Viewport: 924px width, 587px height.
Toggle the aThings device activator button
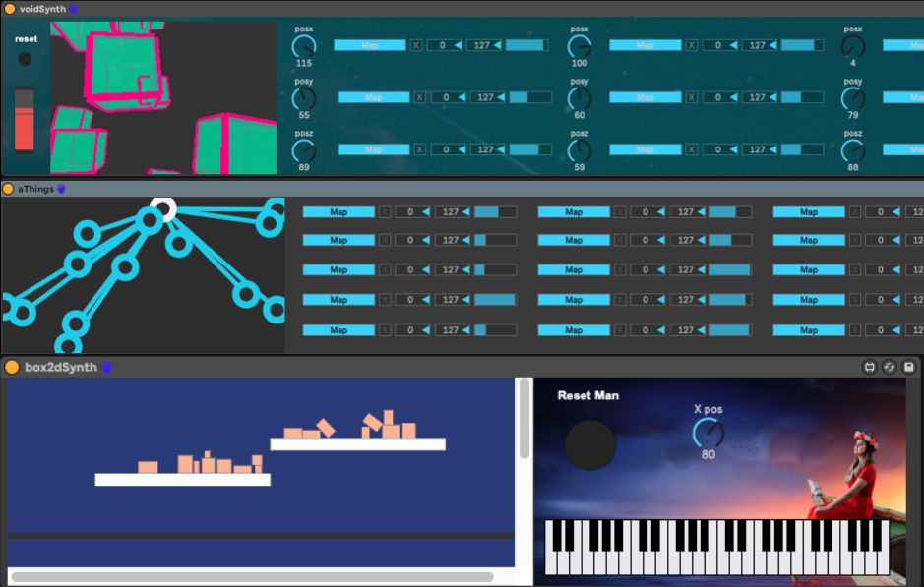point(8,188)
